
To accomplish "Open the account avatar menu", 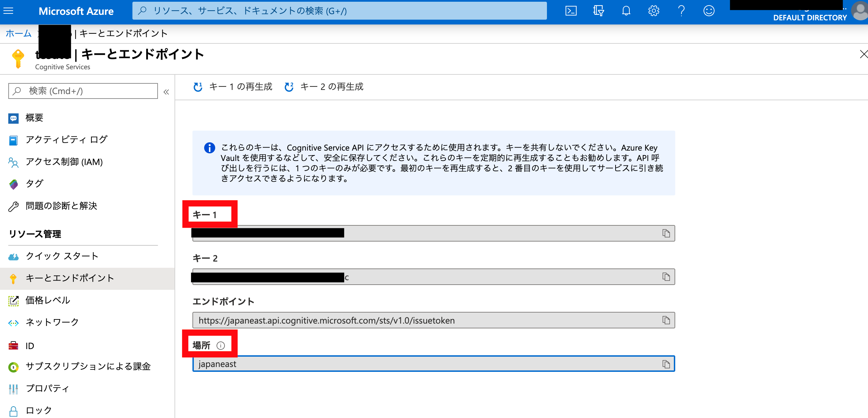I will point(860,11).
